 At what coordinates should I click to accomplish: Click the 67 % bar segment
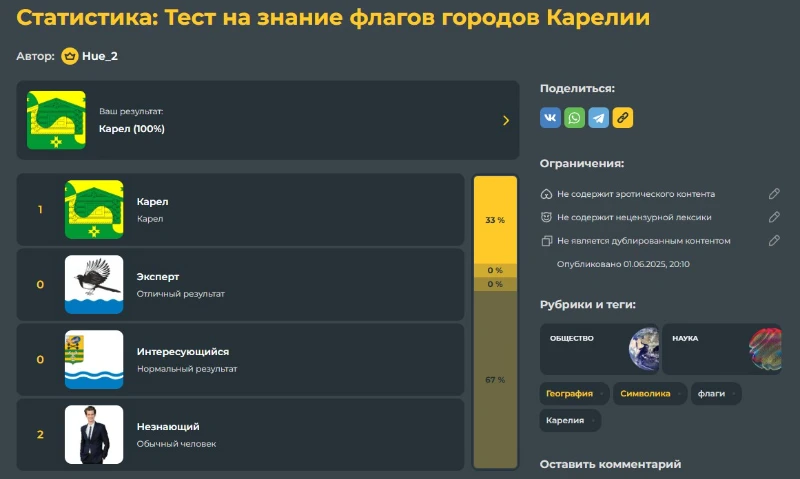[495, 380]
